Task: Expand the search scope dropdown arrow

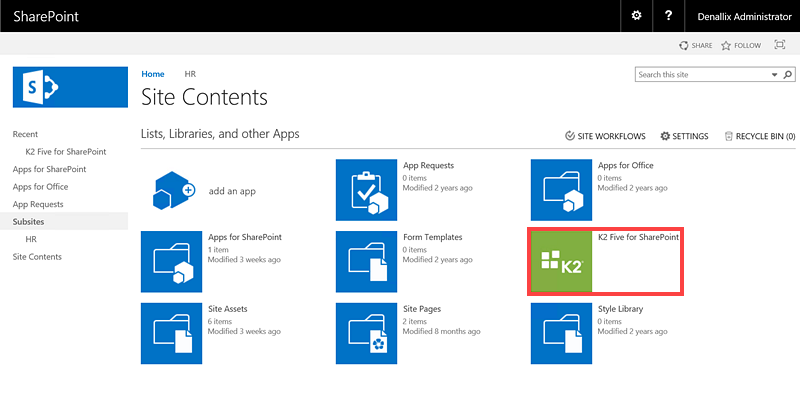Action: 774,75
